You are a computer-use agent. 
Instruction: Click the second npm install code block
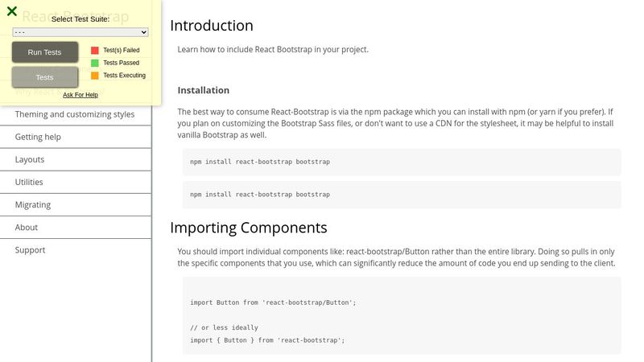point(402,195)
